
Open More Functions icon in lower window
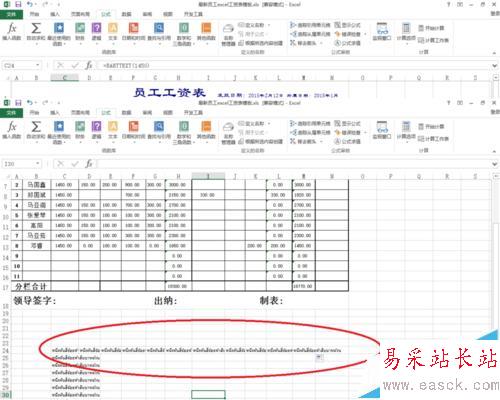coord(206,131)
